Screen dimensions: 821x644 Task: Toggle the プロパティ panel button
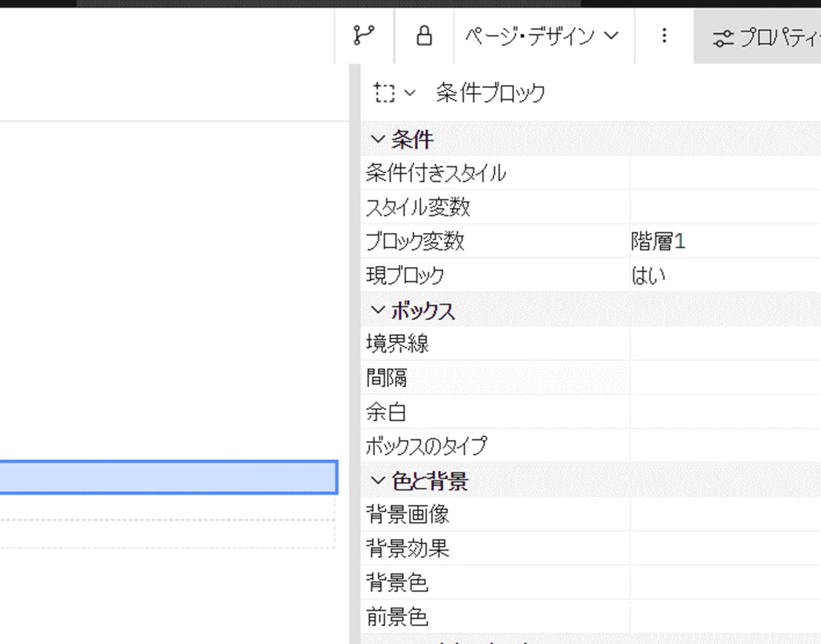pyautogui.click(x=757, y=38)
